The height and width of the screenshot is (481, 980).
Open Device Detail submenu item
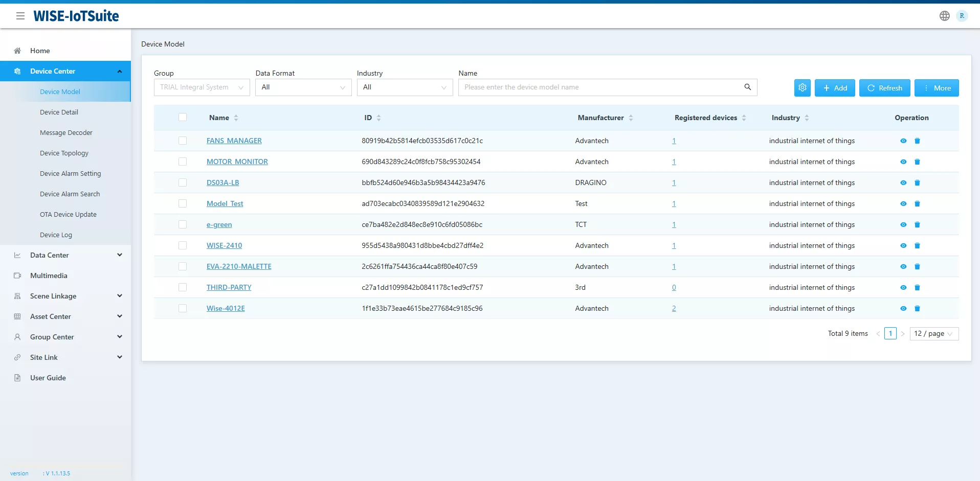coord(65,112)
